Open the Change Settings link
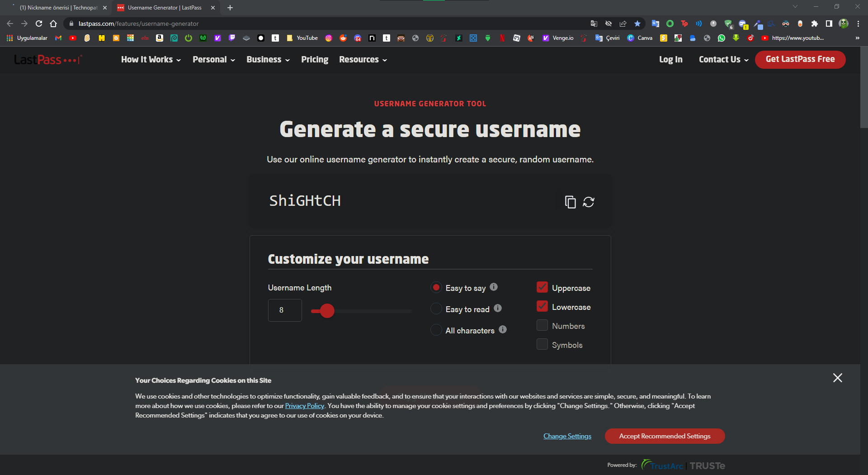868x475 pixels. coord(567,436)
